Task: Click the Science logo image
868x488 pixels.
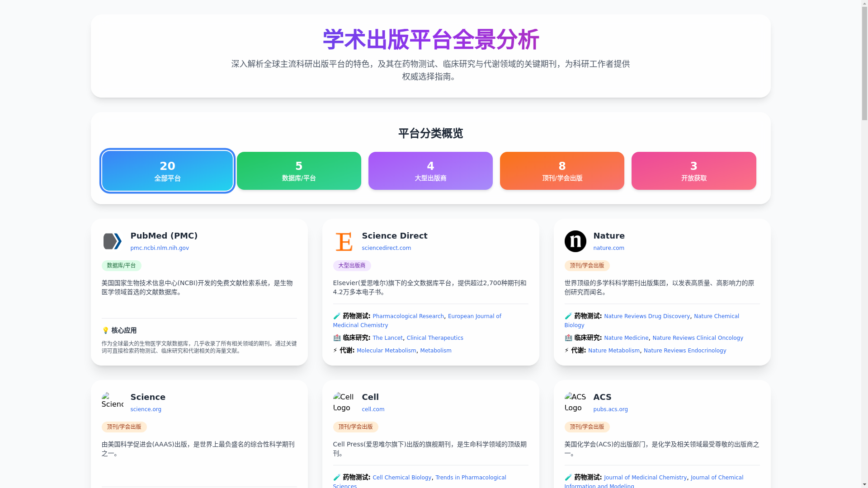Action: point(112,402)
